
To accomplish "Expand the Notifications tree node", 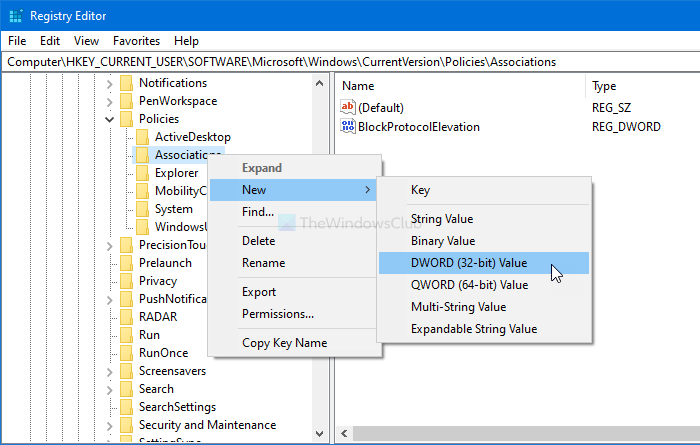I will pos(109,83).
